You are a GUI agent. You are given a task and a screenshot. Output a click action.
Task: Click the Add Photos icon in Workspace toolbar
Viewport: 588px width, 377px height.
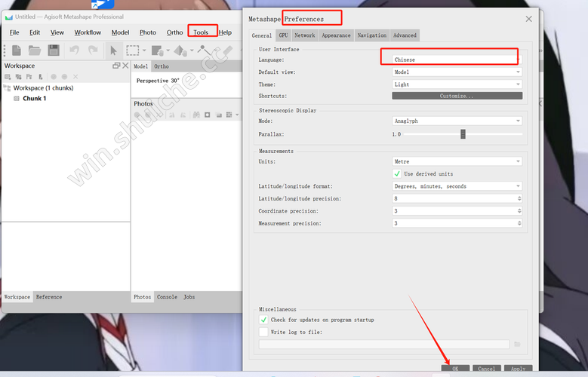[x=18, y=76]
